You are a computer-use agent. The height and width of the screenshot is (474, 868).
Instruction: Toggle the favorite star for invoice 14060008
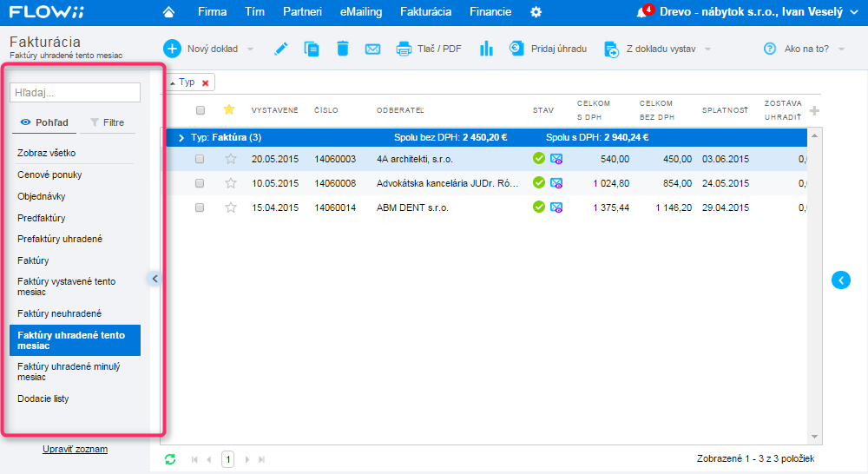231,183
